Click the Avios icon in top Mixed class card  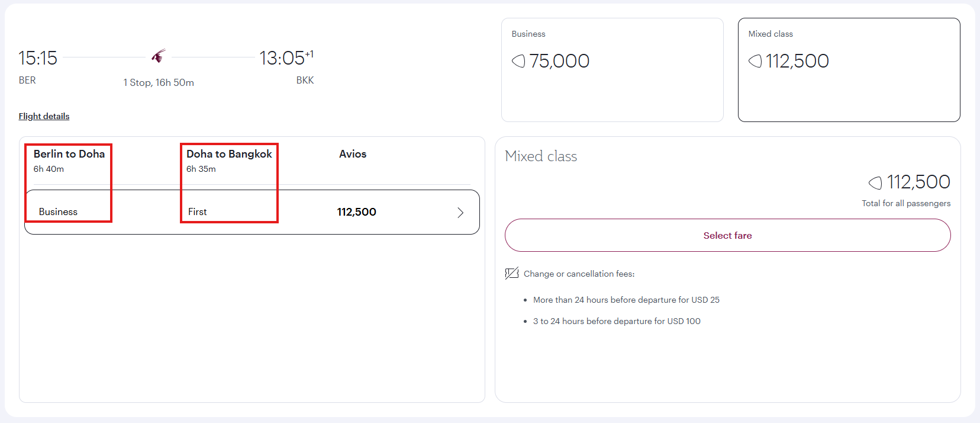(x=755, y=61)
